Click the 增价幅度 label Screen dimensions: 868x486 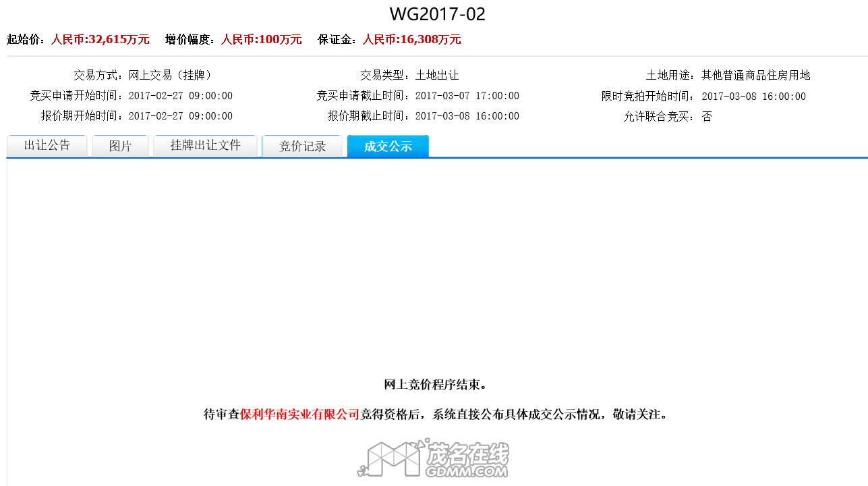coord(190,40)
